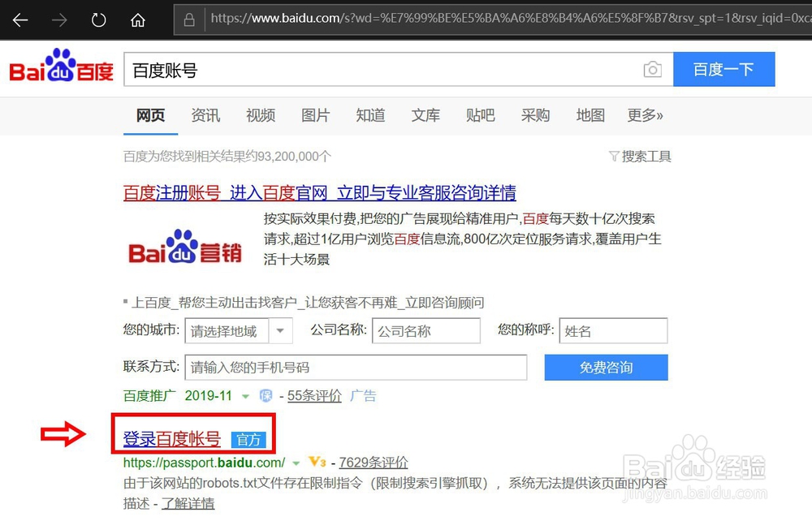Select the 网页 tab
The height and width of the screenshot is (521, 812).
pyautogui.click(x=150, y=115)
